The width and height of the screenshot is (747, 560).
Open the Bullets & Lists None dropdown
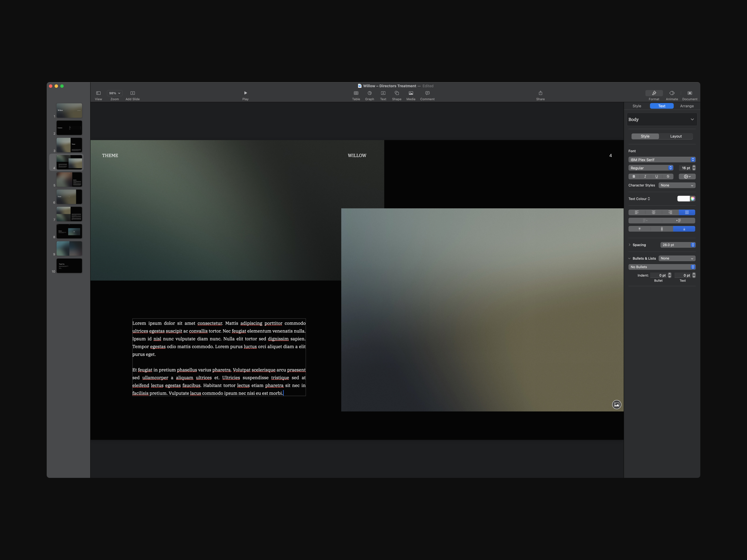[677, 259]
